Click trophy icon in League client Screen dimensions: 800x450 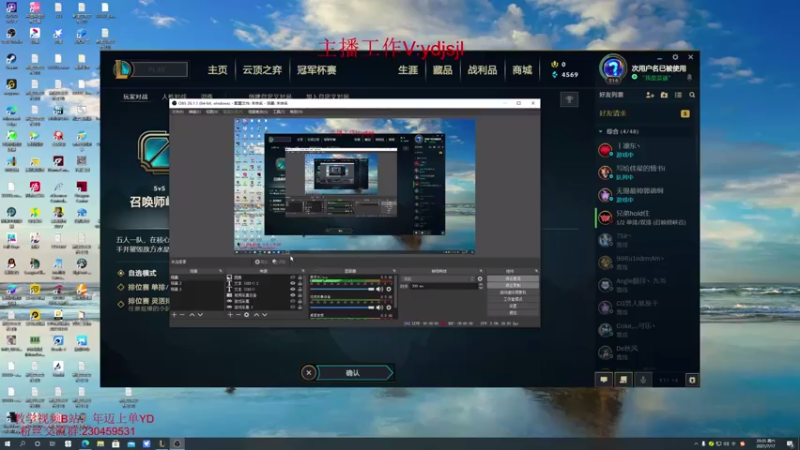(x=569, y=99)
